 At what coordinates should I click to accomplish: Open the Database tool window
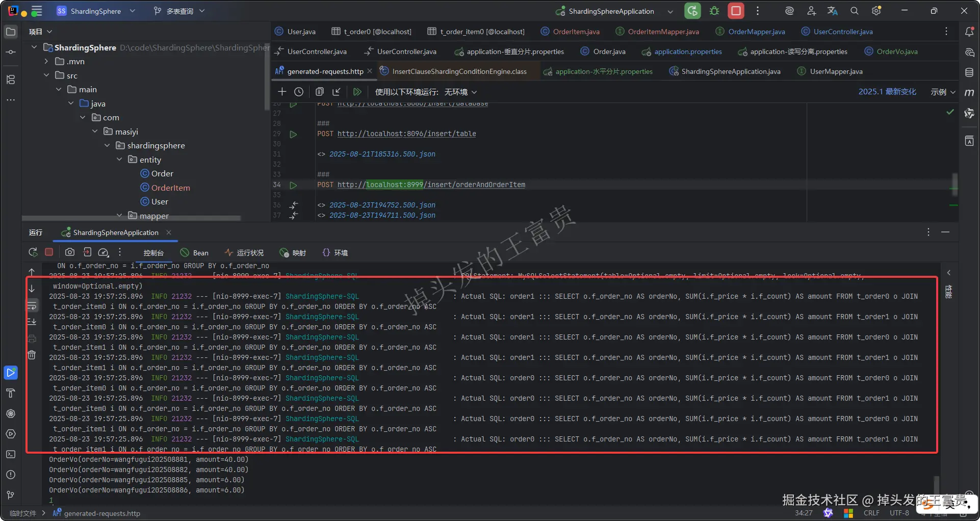click(x=969, y=72)
